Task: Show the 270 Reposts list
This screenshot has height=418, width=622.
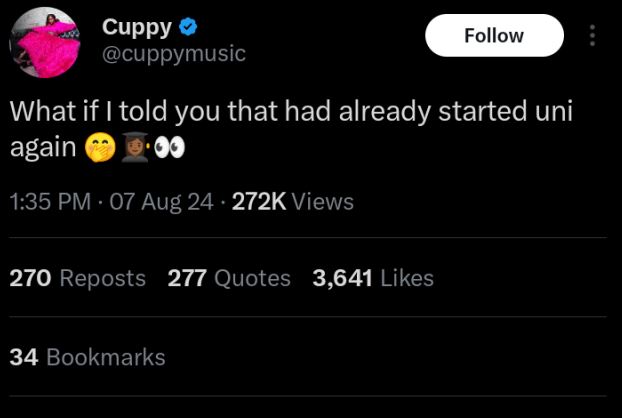Action: (x=77, y=278)
